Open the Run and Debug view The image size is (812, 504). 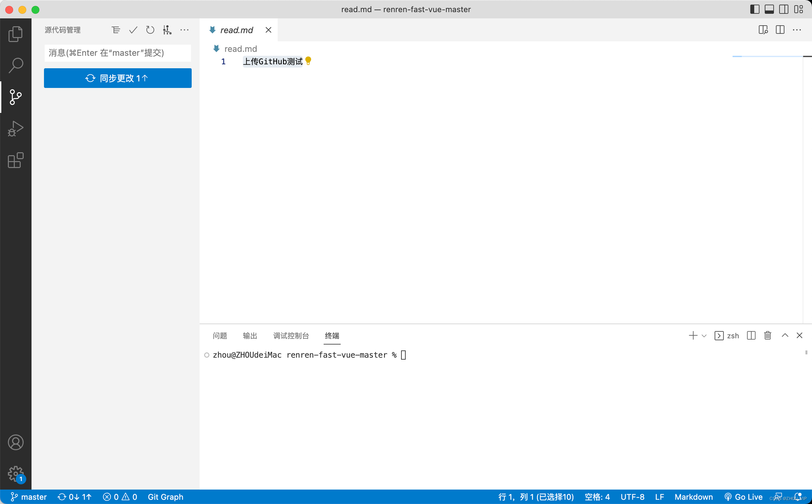click(x=15, y=129)
